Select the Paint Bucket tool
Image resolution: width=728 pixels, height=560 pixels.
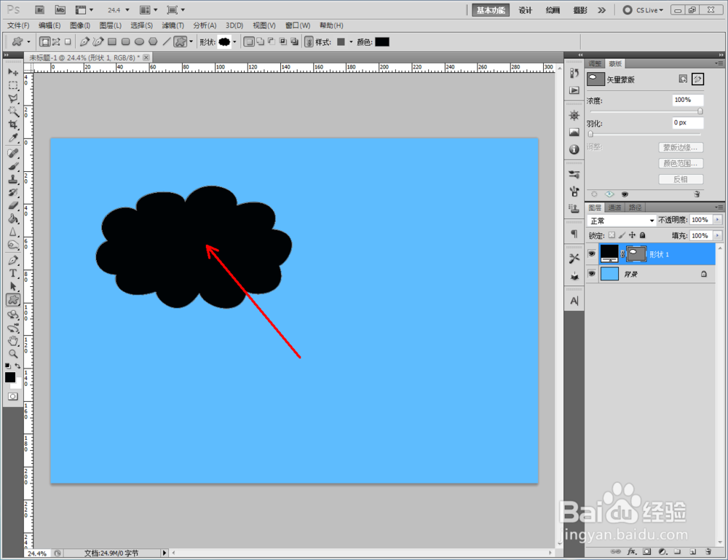point(13,218)
